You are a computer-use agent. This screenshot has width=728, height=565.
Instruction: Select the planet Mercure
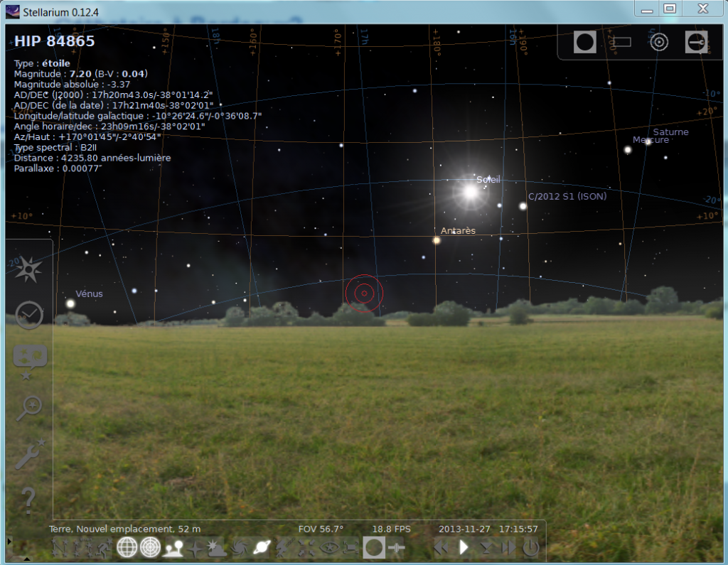click(628, 149)
